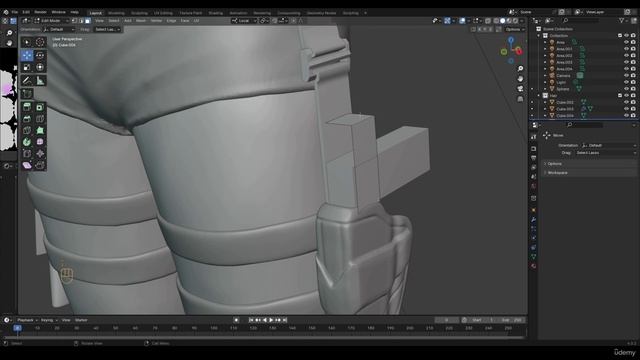This screenshot has width=640, height=360.
Task: Select the Bevel tool
Action: 27,119
